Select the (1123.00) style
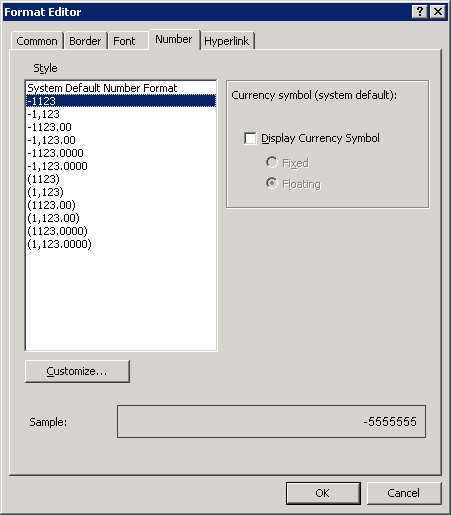Screen dimensions: 451x515 coord(121,205)
